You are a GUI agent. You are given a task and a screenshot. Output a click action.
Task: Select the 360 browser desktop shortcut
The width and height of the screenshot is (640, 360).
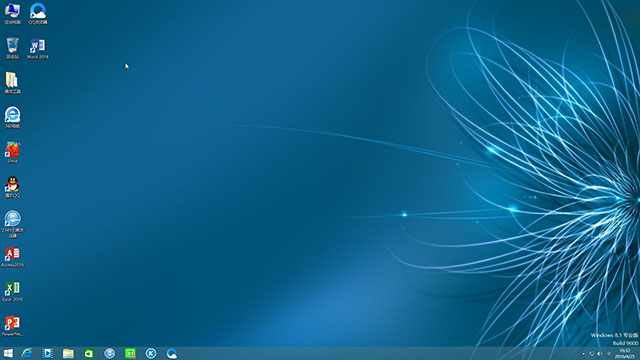click(x=13, y=118)
